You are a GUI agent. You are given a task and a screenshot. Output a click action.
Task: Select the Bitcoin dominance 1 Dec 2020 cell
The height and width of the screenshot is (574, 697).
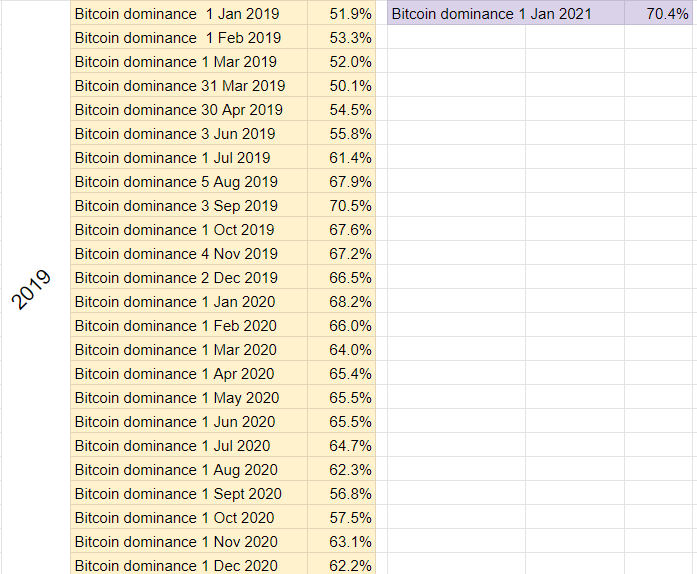pyautogui.click(x=189, y=564)
